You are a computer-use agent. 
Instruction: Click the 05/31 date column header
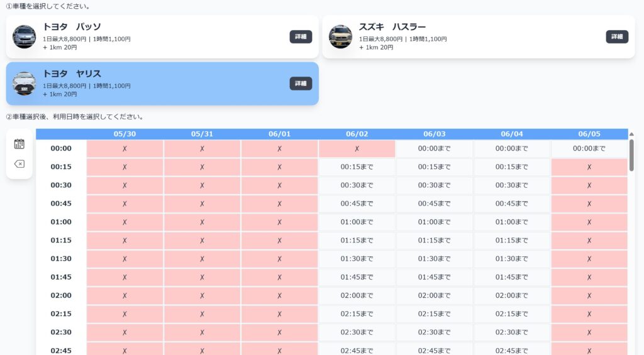(x=202, y=134)
